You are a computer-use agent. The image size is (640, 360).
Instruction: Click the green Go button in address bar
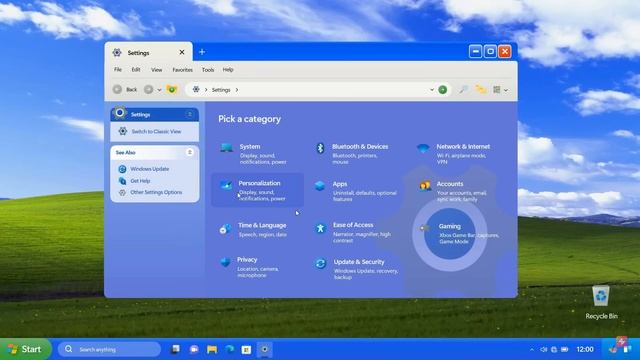click(442, 89)
